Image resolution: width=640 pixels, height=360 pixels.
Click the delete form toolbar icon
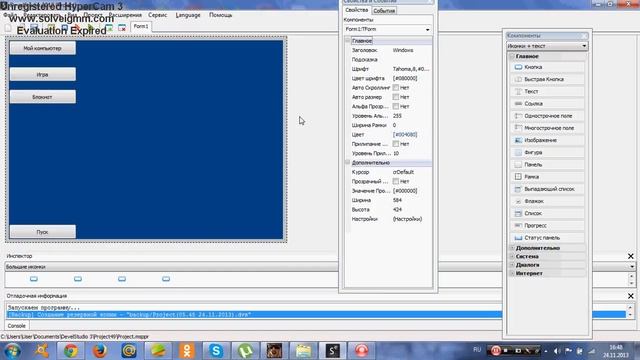point(122,28)
